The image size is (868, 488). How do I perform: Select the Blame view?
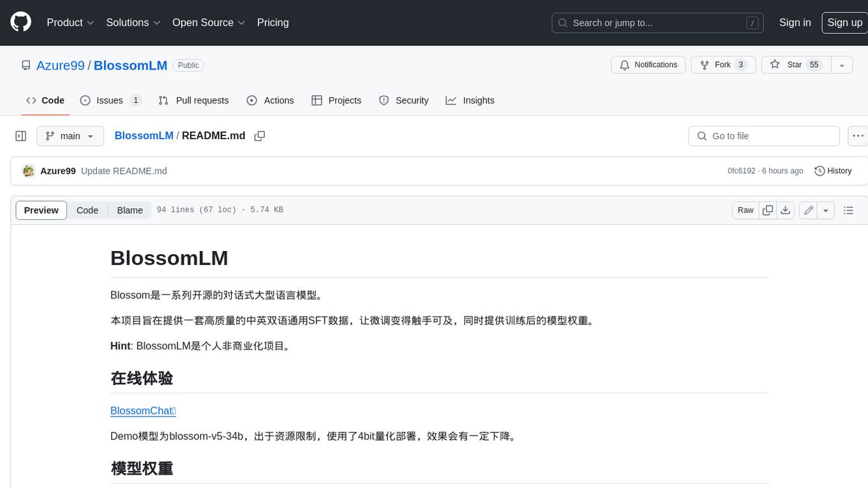pos(130,210)
